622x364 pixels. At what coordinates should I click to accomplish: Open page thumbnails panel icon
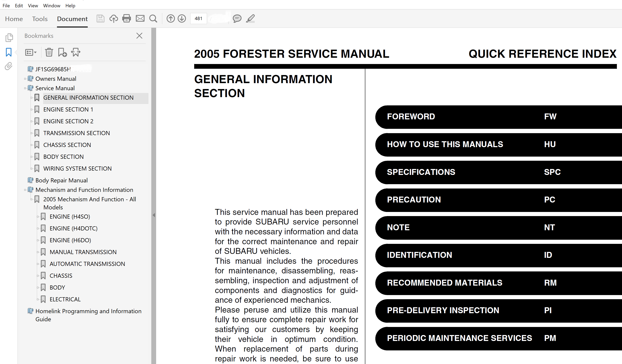pos(9,37)
